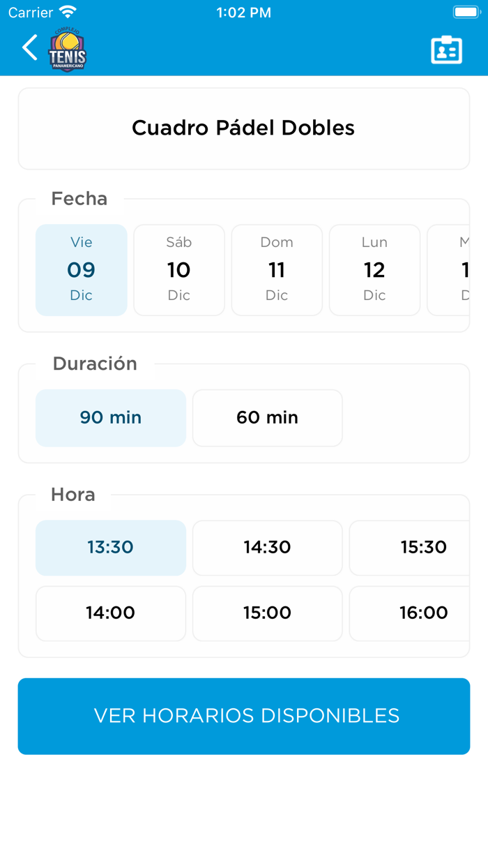Select the date Sáb 10 Dic

(179, 270)
